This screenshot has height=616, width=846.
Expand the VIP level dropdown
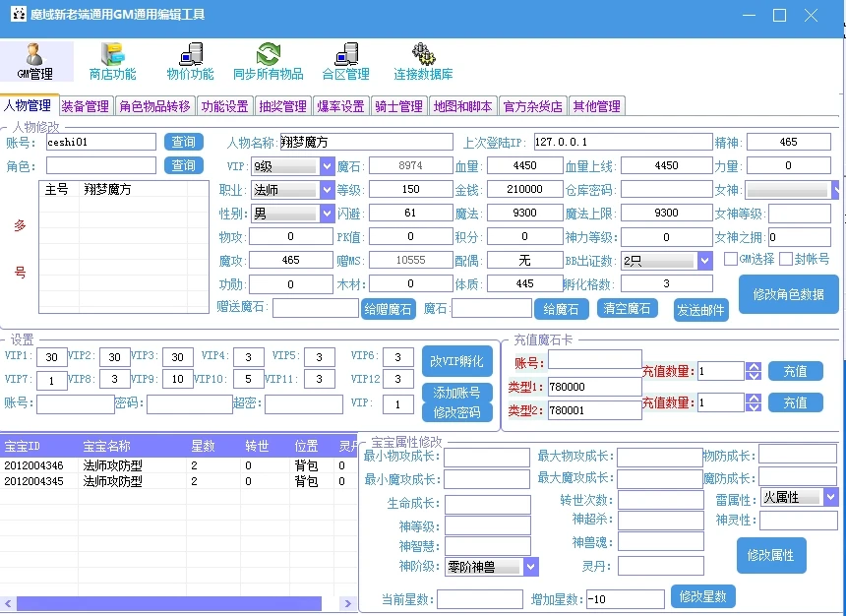tap(327, 165)
